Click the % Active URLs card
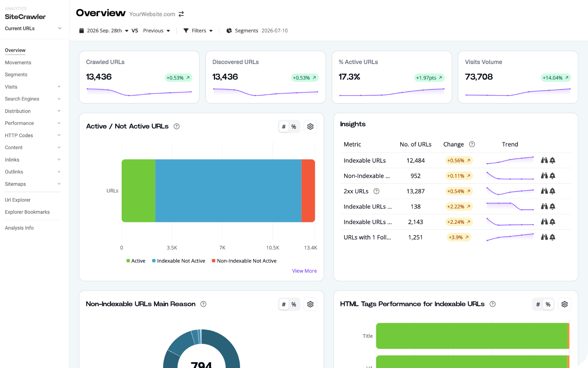This screenshot has height=368, width=588. [392, 77]
